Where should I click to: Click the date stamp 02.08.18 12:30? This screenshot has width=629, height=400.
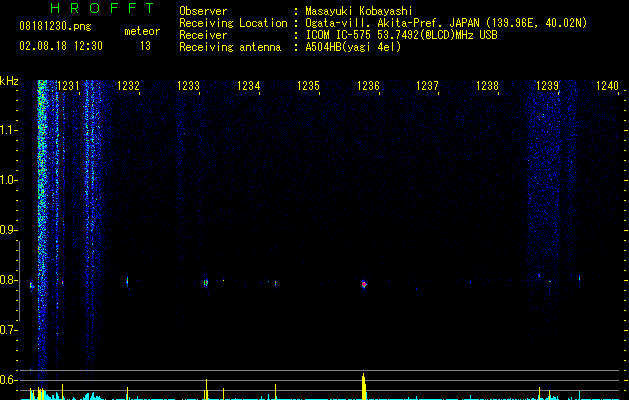tap(61, 46)
